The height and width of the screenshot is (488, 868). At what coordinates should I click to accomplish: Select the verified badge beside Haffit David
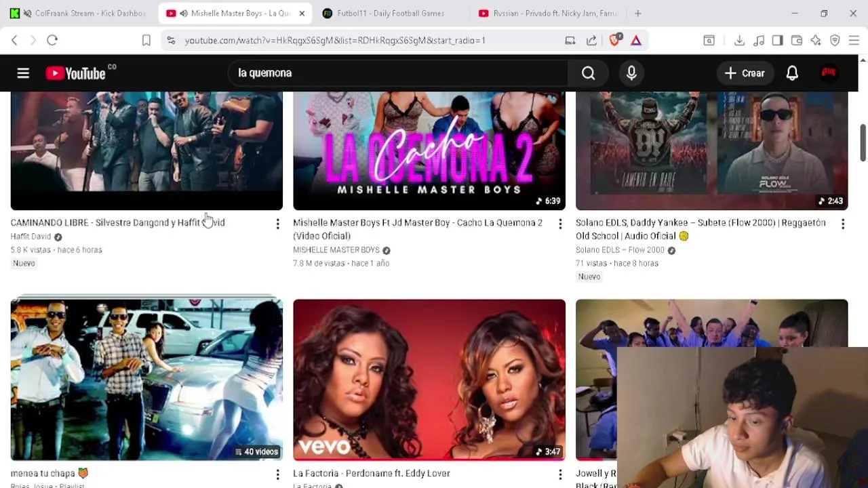click(58, 237)
